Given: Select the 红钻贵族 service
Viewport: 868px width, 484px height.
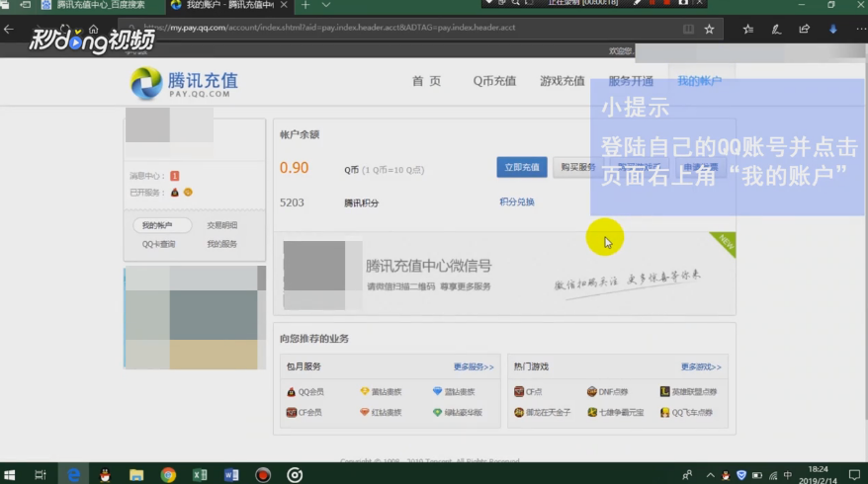Looking at the screenshot, I should pos(381,413).
